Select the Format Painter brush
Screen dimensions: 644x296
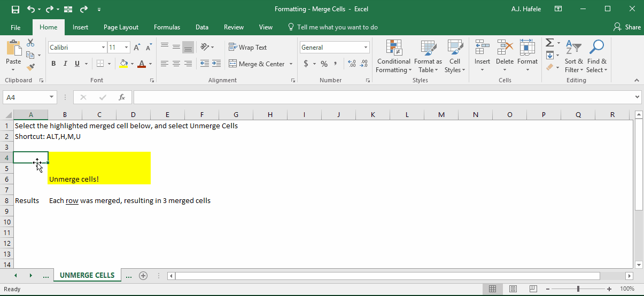pyautogui.click(x=30, y=67)
